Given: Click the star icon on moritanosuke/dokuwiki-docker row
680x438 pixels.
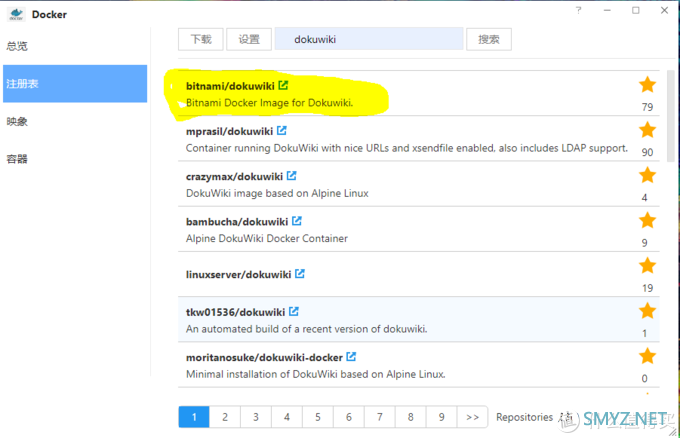Looking at the screenshot, I should pyautogui.click(x=647, y=356).
